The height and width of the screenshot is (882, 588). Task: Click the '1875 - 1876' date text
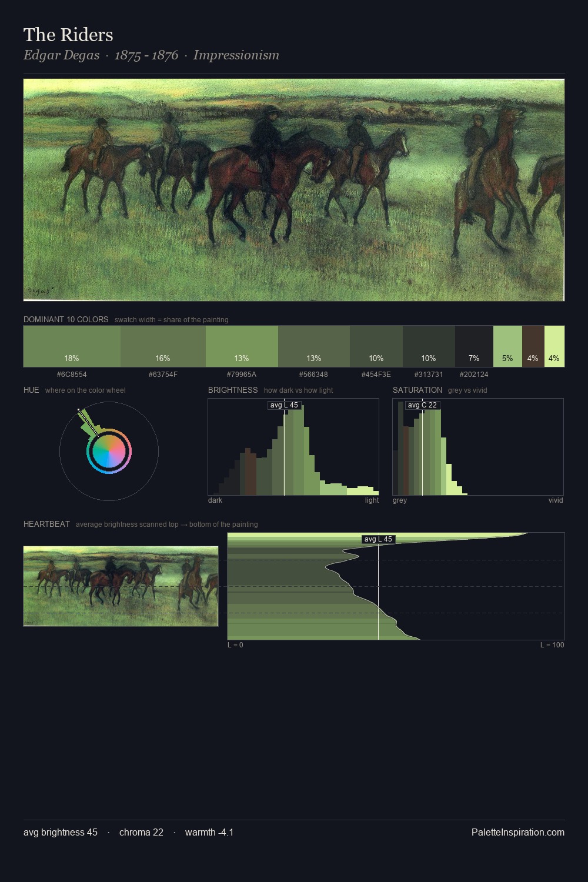(x=146, y=55)
